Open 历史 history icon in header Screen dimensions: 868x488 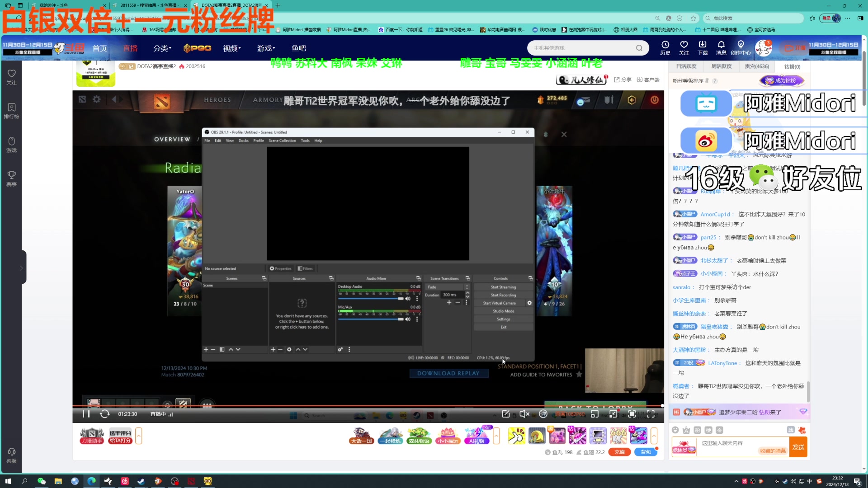(665, 48)
